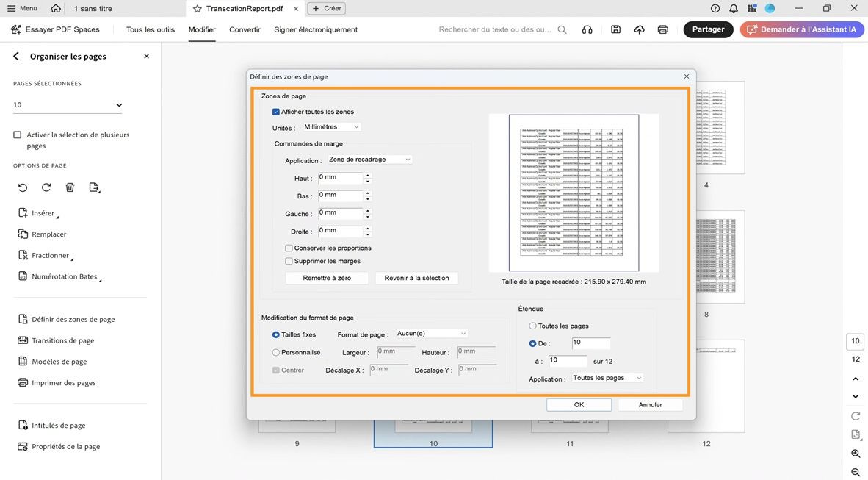Click Demander à l'Assistant IA button
Screen dimensions: 868x480
[802, 29]
